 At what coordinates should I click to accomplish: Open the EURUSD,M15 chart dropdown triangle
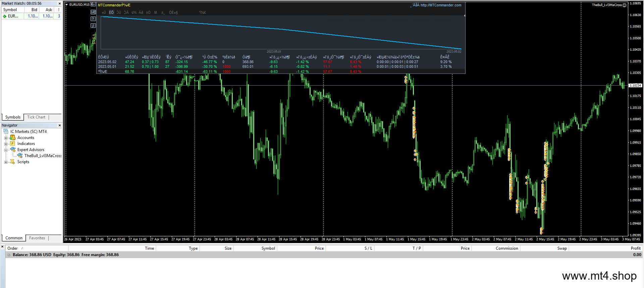[x=67, y=5]
